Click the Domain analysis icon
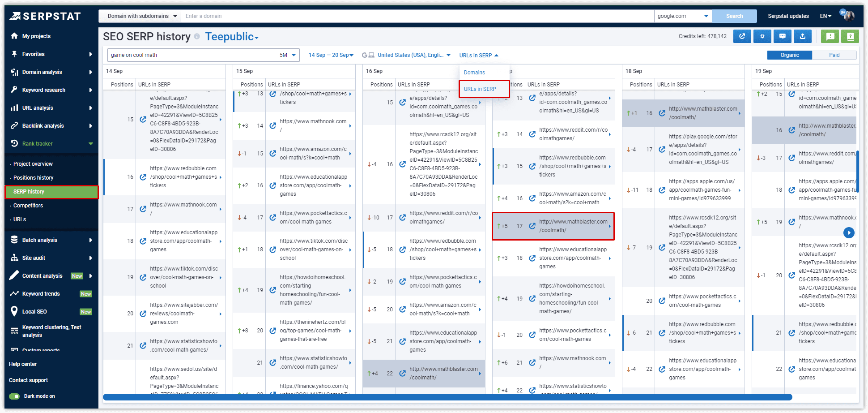 point(14,72)
